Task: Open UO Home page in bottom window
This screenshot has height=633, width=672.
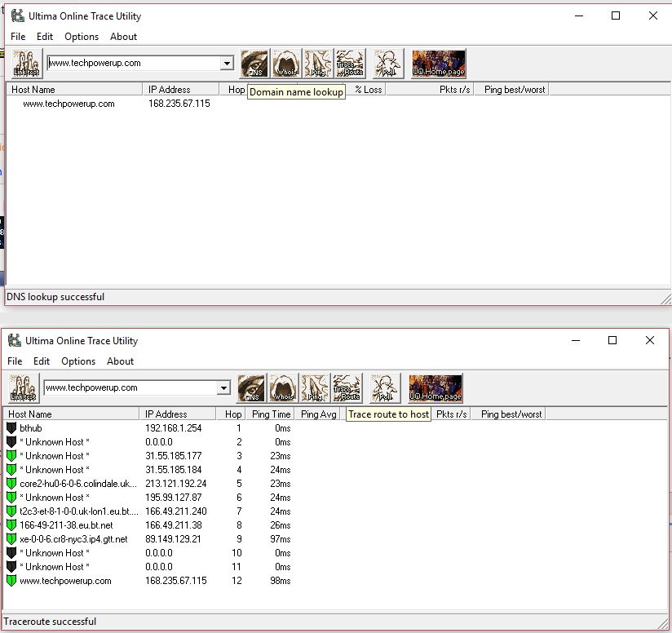Action: click(x=435, y=388)
